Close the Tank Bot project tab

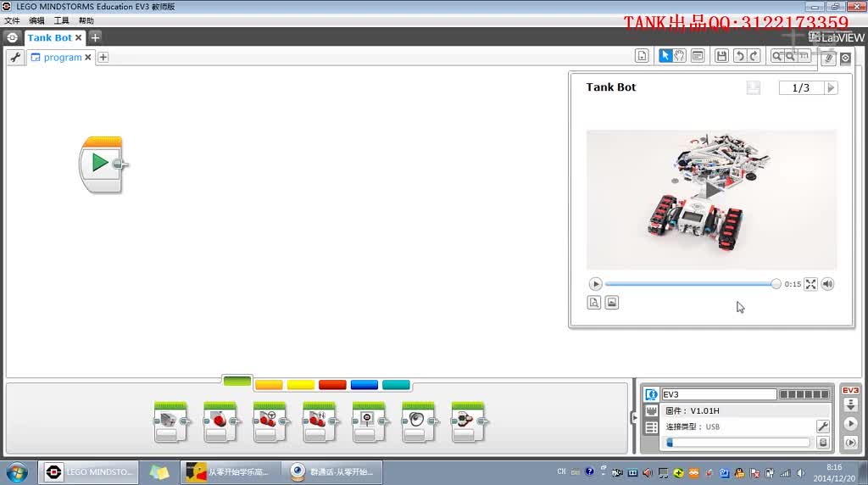[79, 37]
